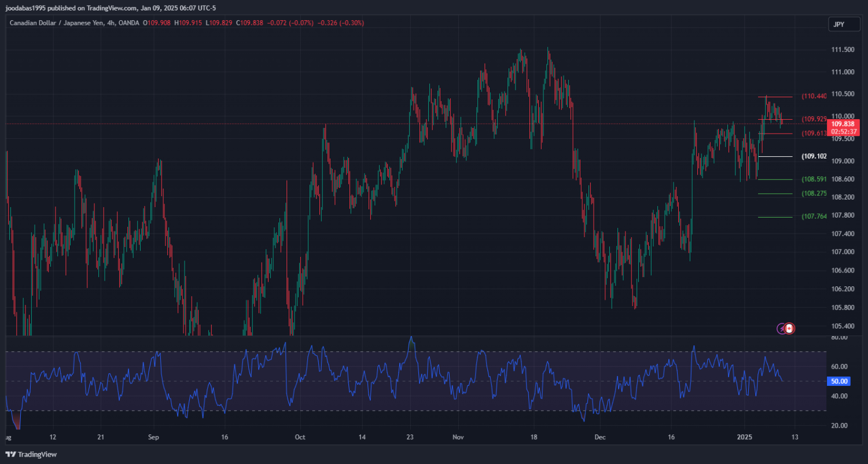Viewport: 868px width, 464px height.
Task: Click the Oct label on time axis
Action: tap(299, 437)
